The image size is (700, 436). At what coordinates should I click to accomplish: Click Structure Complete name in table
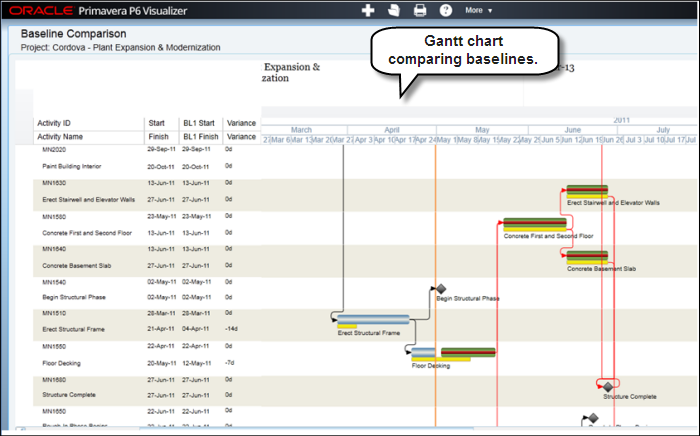point(69,395)
